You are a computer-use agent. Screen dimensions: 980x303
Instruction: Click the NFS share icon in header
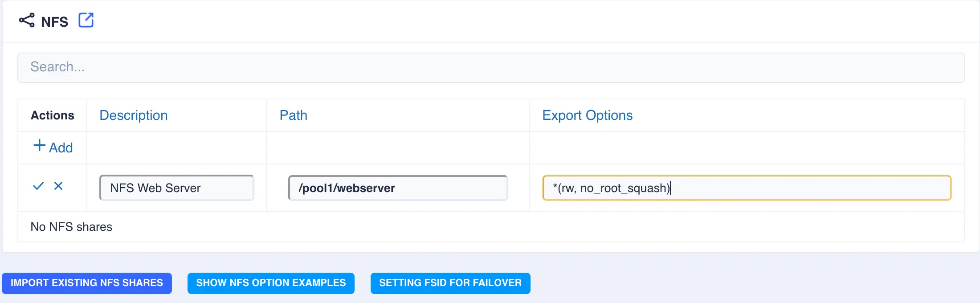pos(27,20)
